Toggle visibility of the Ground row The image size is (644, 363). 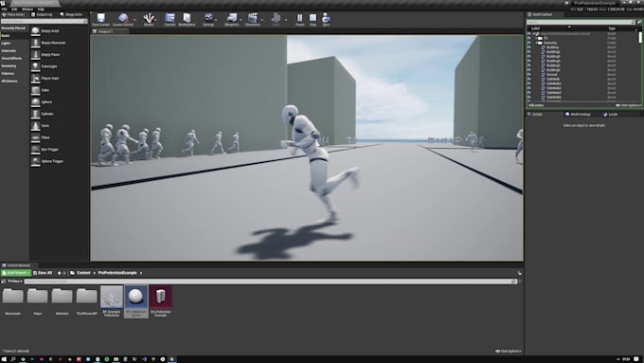point(529,75)
